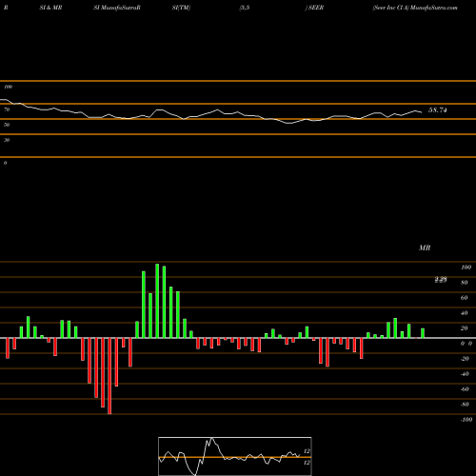Click the 'SI(TM)' header label
Viewport: 476px width, 476px height.
(x=181, y=8)
